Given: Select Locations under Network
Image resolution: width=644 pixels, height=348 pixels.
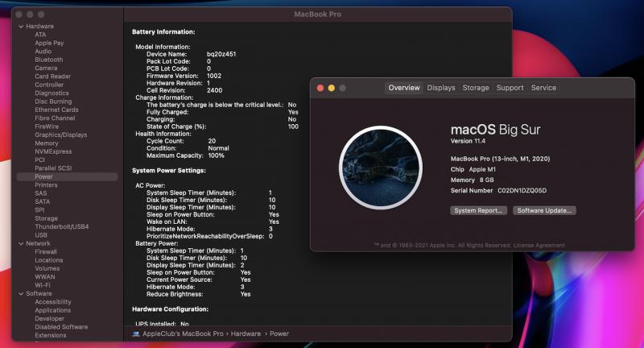Looking at the screenshot, I should pyautogui.click(x=49, y=260).
